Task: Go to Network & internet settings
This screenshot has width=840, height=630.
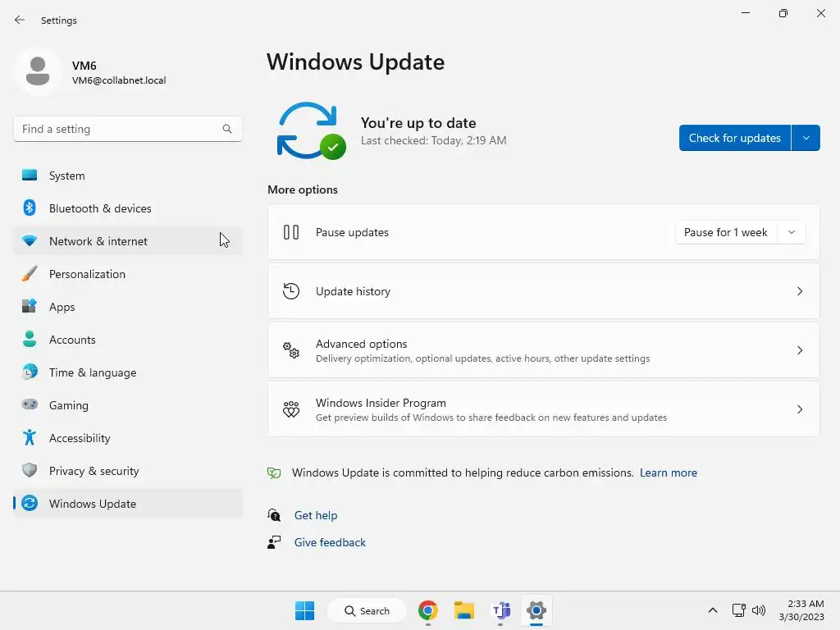Action: coord(128,241)
